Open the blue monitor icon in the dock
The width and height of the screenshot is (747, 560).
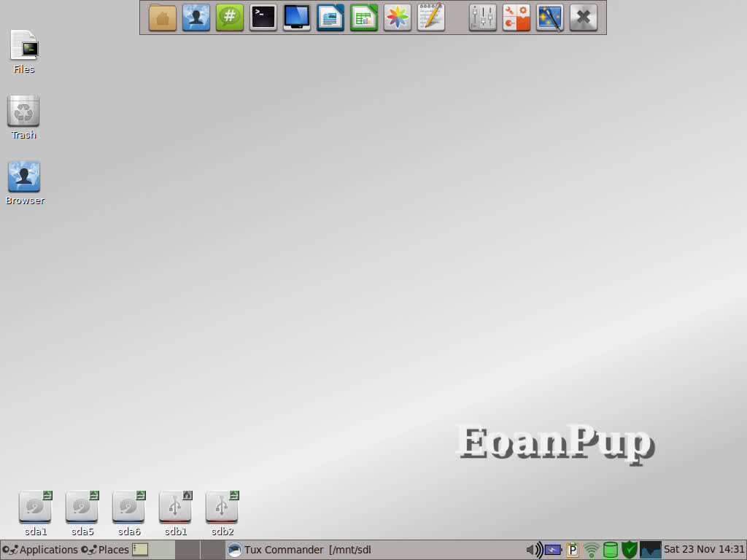point(297,17)
